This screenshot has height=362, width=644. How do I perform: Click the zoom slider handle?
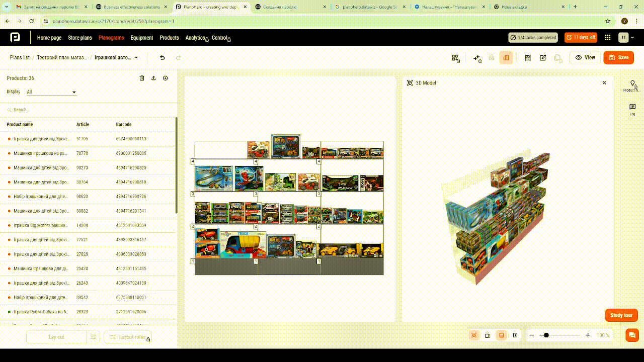pos(546,335)
